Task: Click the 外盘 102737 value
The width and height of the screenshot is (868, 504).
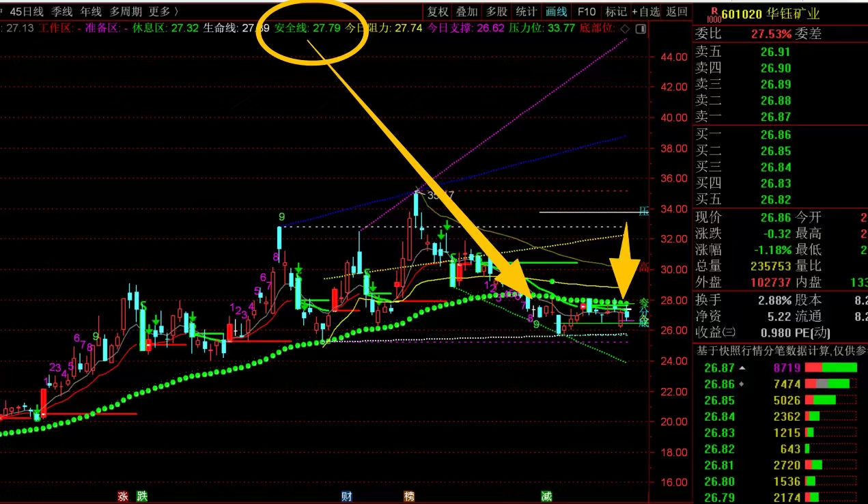Action: click(770, 282)
